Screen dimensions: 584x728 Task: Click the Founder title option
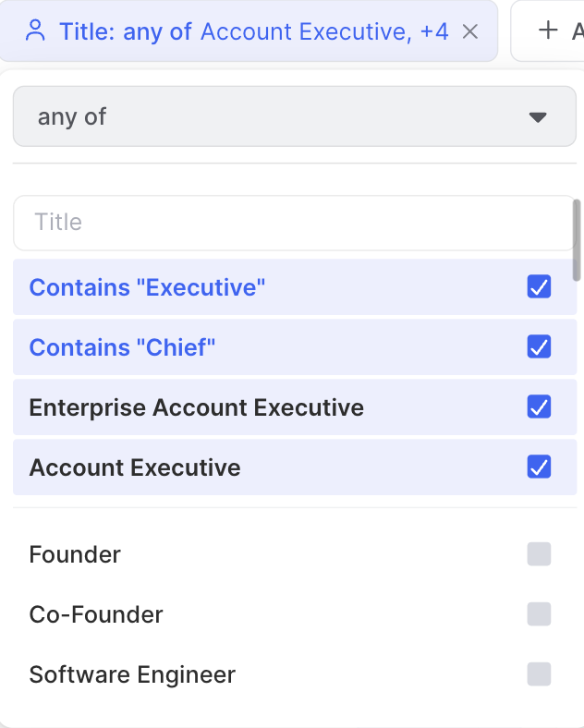pos(75,554)
